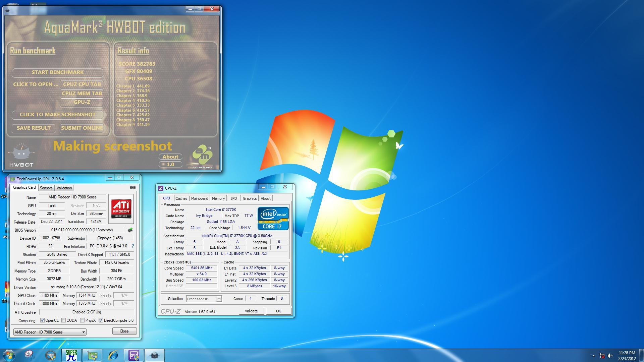Open GPU-Z title bar system icon

pos(13,179)
